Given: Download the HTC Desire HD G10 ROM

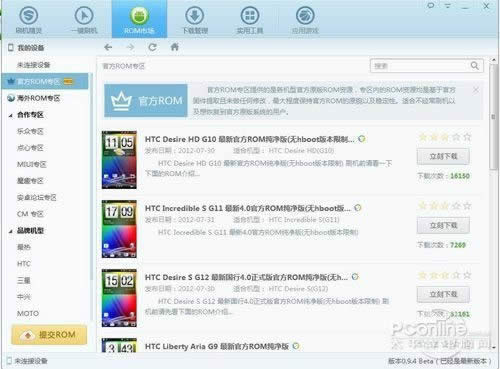Looking at the screenshot, I should point(443,156).
